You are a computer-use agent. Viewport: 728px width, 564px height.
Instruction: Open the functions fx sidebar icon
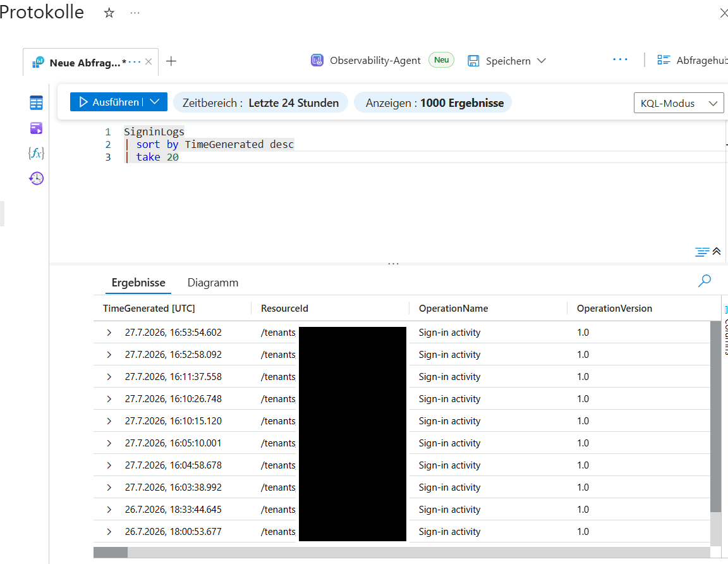(x=36, y=153)
